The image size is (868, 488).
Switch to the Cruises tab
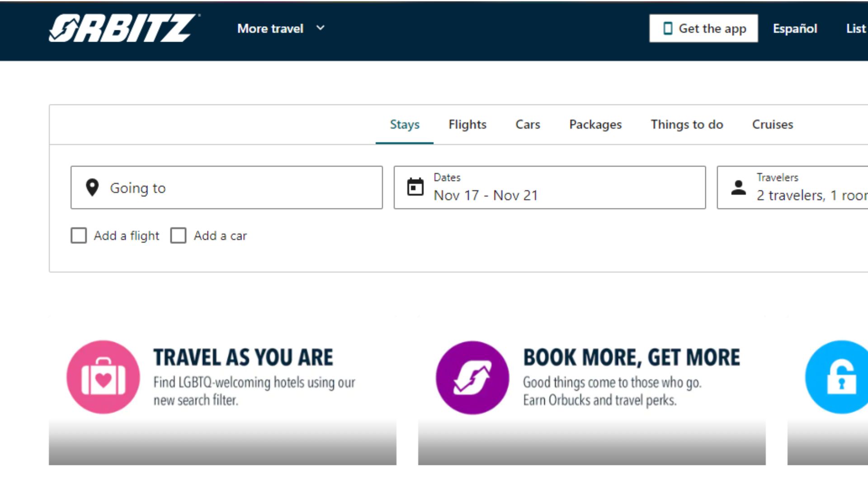coord(773,125)
